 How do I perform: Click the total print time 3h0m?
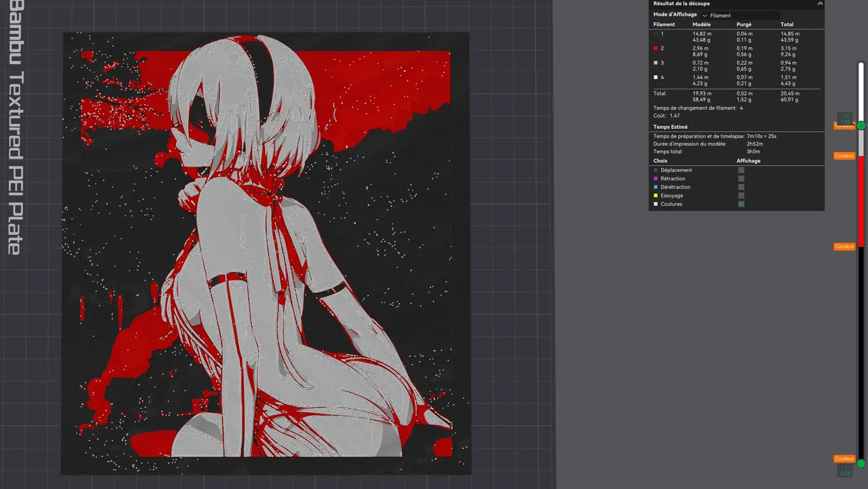coord(753,152)
